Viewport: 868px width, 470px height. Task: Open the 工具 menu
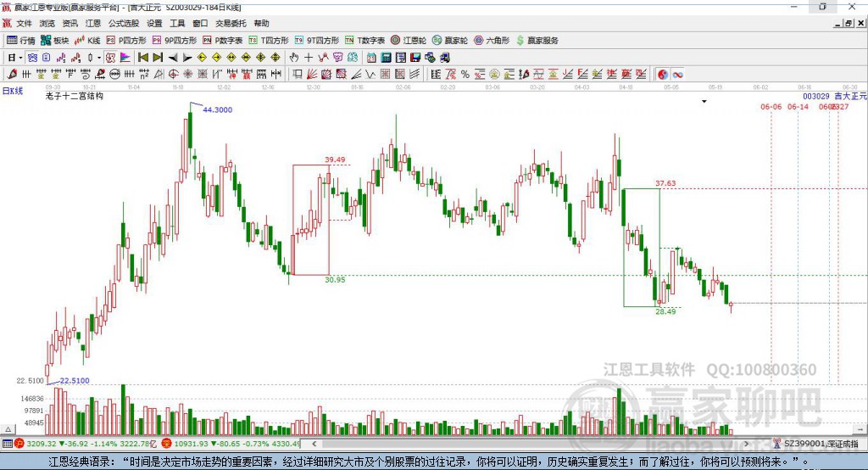pos(177,23)
